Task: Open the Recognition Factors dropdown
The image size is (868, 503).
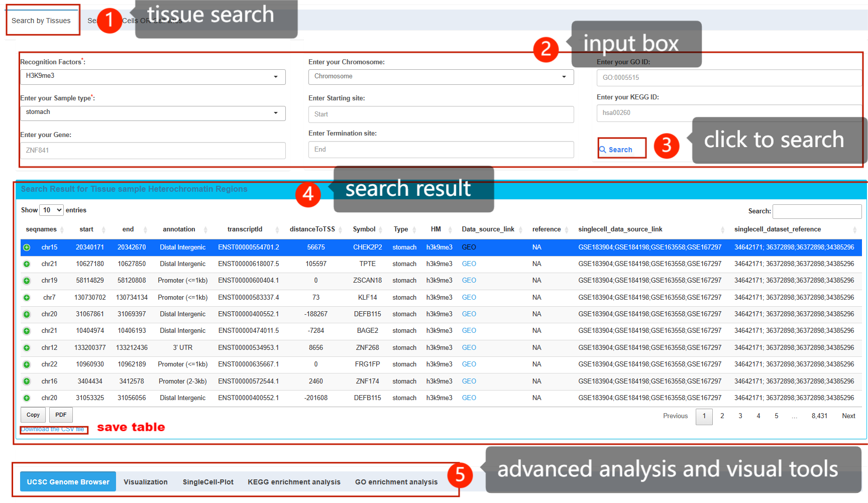Action: [153, 77]
